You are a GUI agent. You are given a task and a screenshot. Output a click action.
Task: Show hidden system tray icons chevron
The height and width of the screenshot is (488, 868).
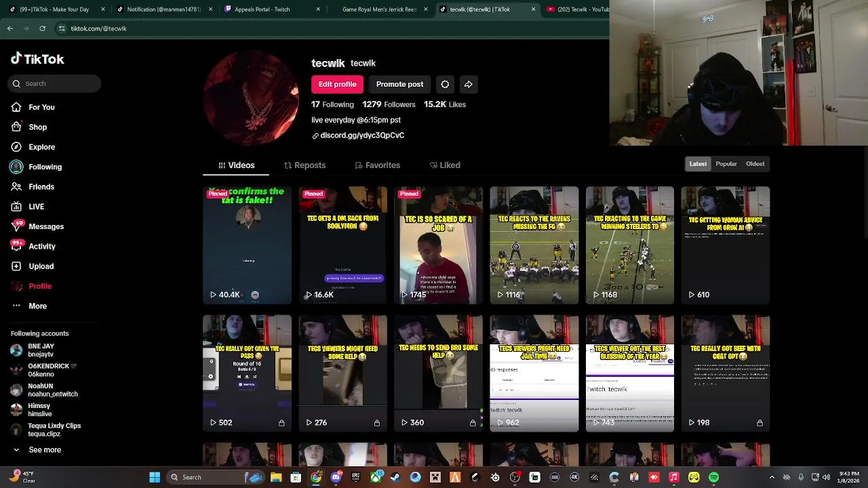coord(772,477)
